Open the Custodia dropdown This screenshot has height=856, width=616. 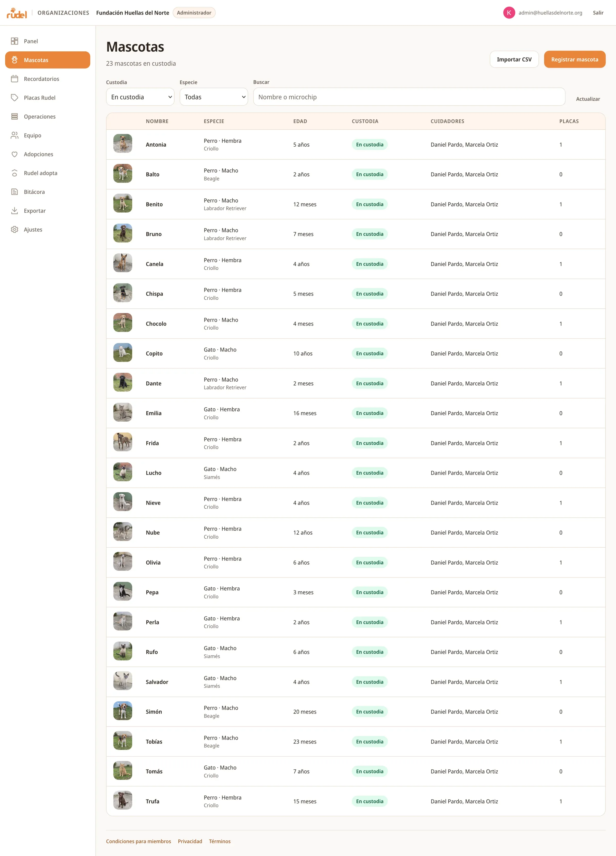(140, 97)
